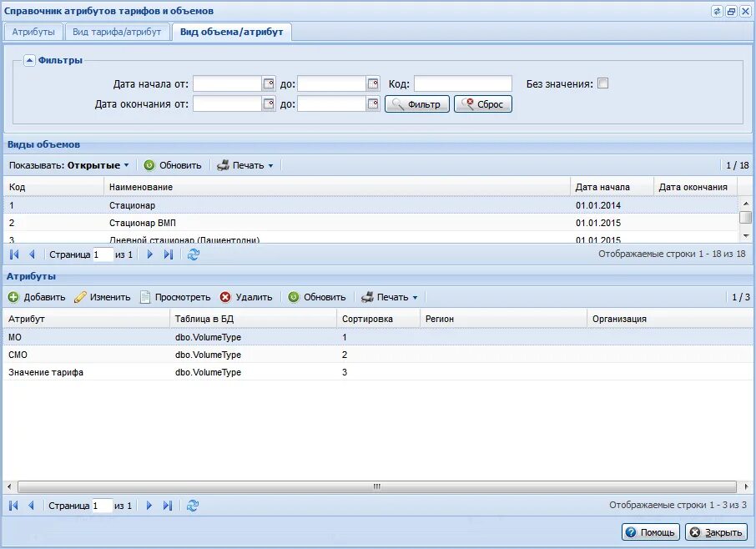Sort by 'Наименование' column header
Screen dimensions: 756x549
coord(336,187)
